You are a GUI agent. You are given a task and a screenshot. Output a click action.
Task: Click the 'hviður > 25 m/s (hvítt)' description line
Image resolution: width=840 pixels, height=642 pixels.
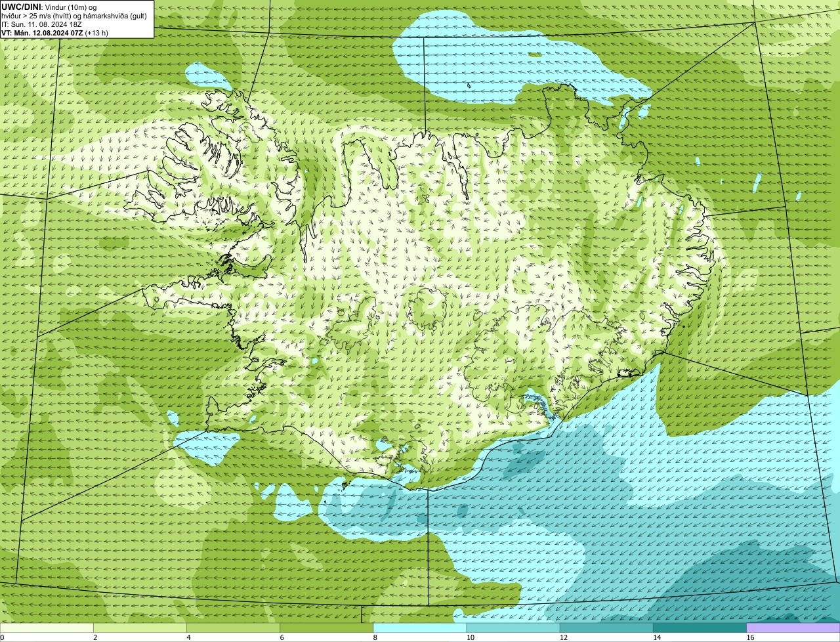(x=74, y=16)
